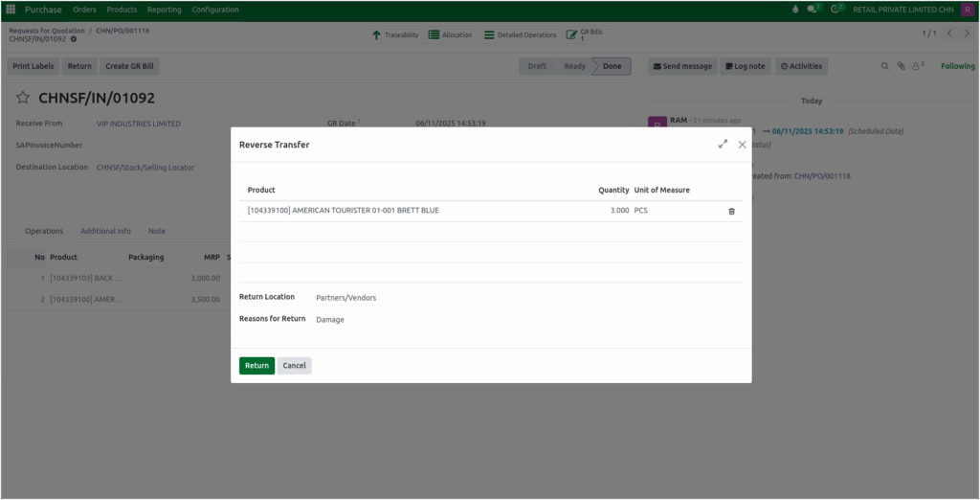Open the Products menu

122,10
